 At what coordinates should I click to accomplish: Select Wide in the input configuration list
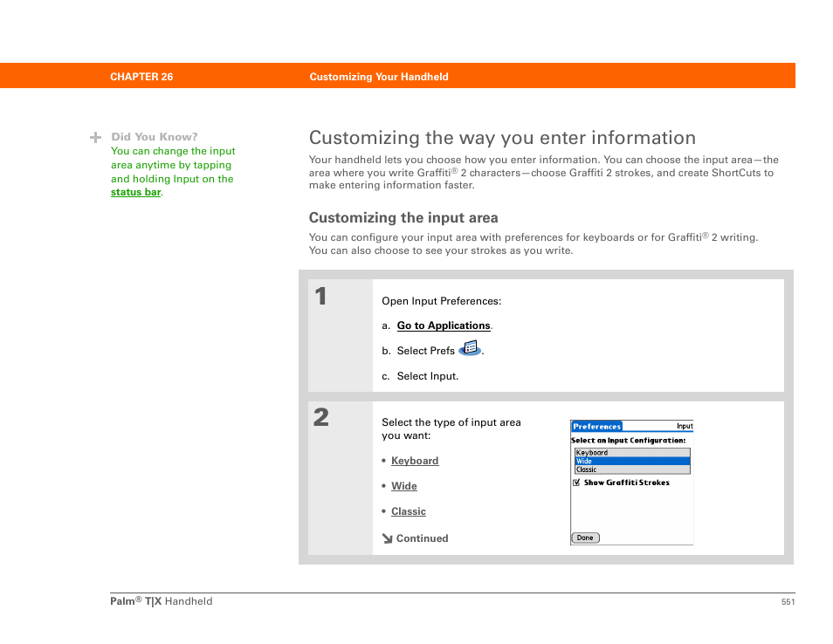[632, 461]
